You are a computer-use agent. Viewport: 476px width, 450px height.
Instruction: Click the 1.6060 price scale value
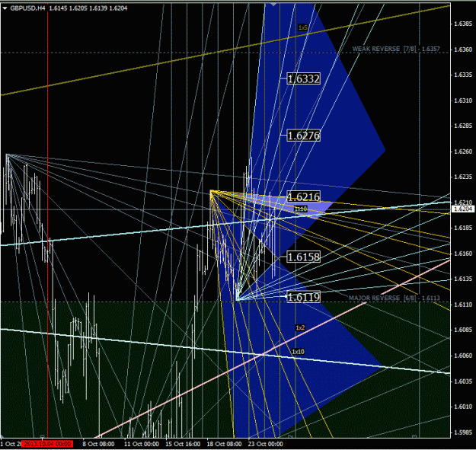click(x=463, y=356)
